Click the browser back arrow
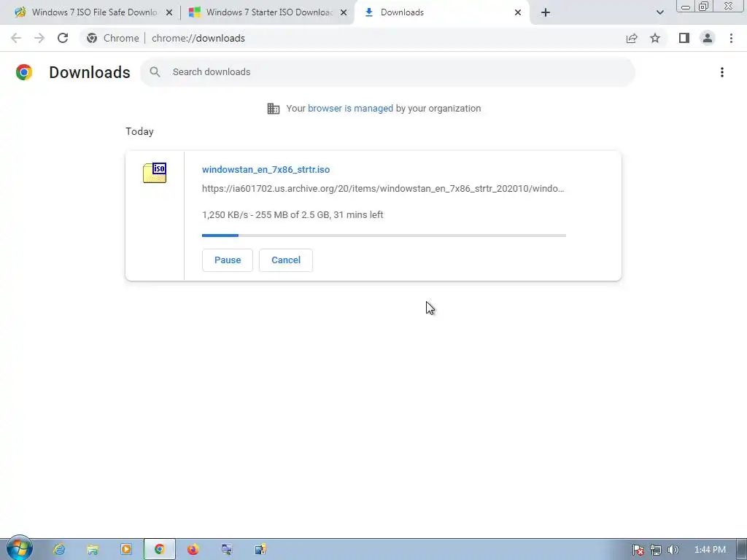The width and height of the screenshot is (747, 560). coord(16,38)
